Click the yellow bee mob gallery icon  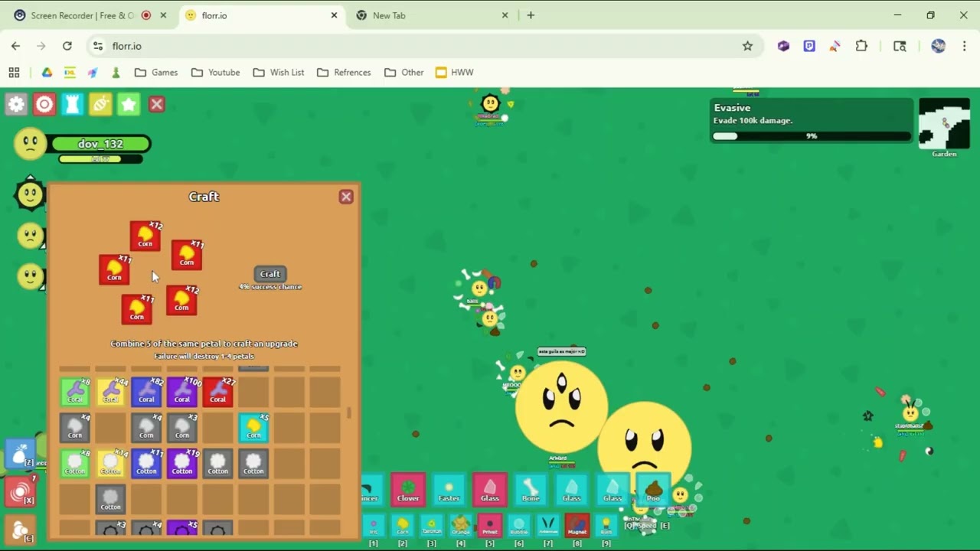pos(101,104)
